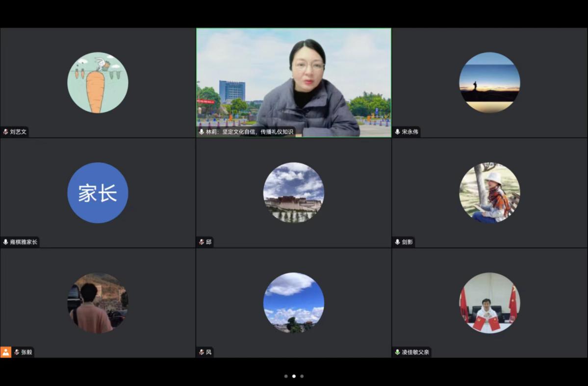Go to the first page of participants
588x386 pixels.
(286, 376)
